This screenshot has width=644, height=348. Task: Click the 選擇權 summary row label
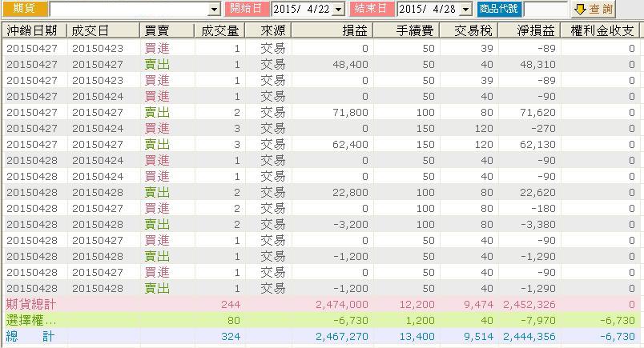(x=30, y=321)
